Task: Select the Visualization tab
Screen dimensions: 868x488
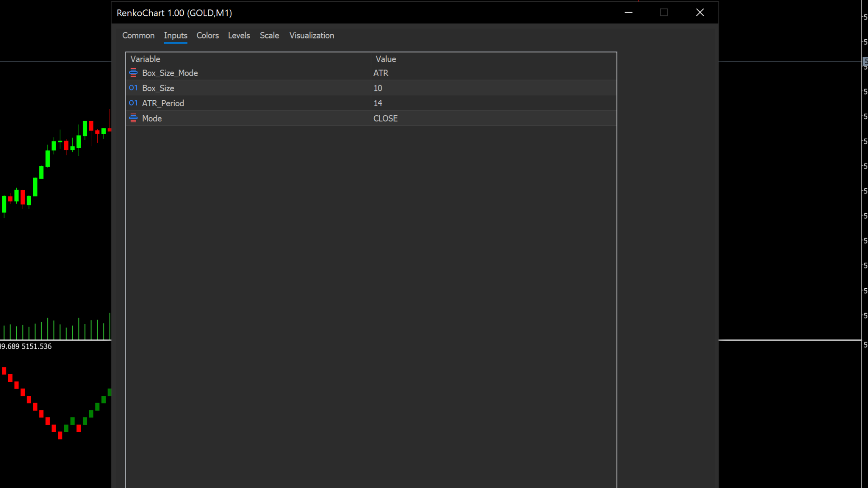Action: pyautogui.click(x=311, y=35)
